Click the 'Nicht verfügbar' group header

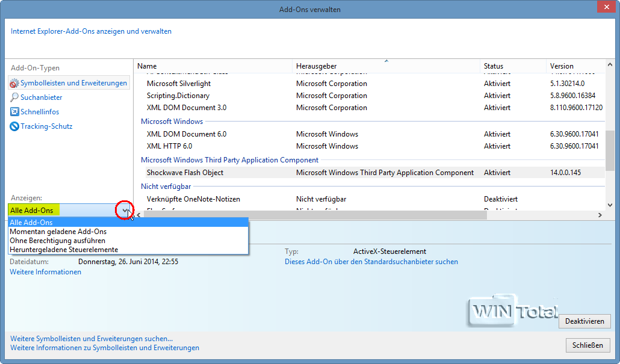[166, 187]
